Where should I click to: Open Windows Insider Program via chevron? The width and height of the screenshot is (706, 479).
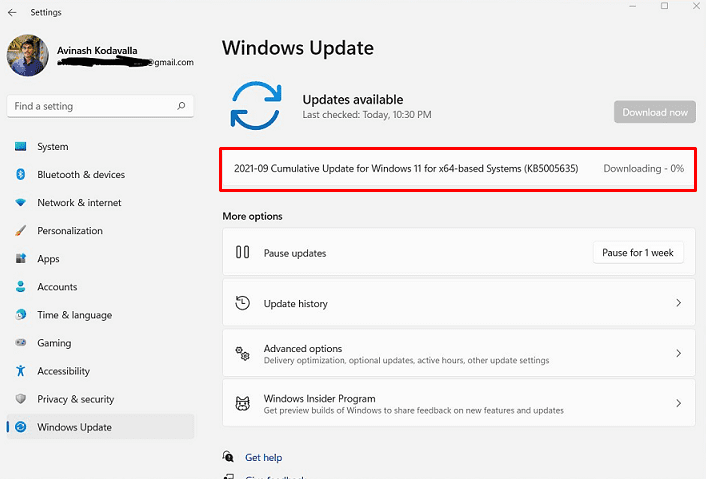[x=679, y=403]
